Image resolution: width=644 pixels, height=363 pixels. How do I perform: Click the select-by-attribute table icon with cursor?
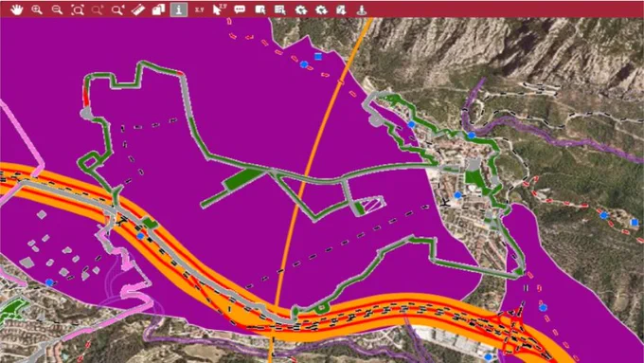tap(260, 9)
